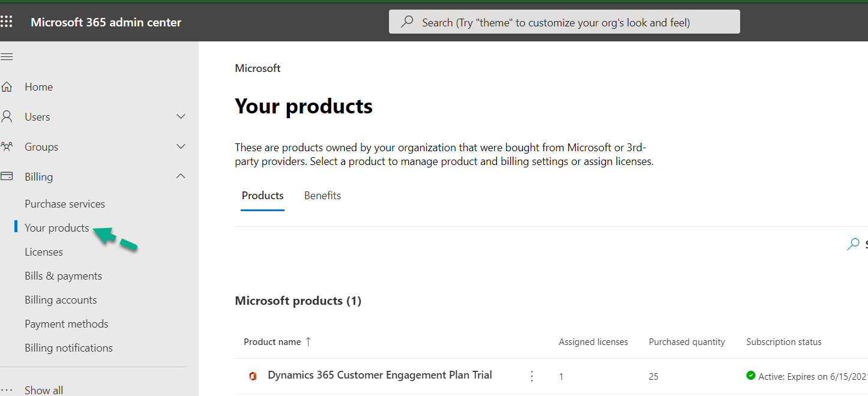Open Dynamics 365 Customer Engagement Plan Trial
The width and height of the screenshot is (868, 396).
pyautogui.click(x=380, y=375)
